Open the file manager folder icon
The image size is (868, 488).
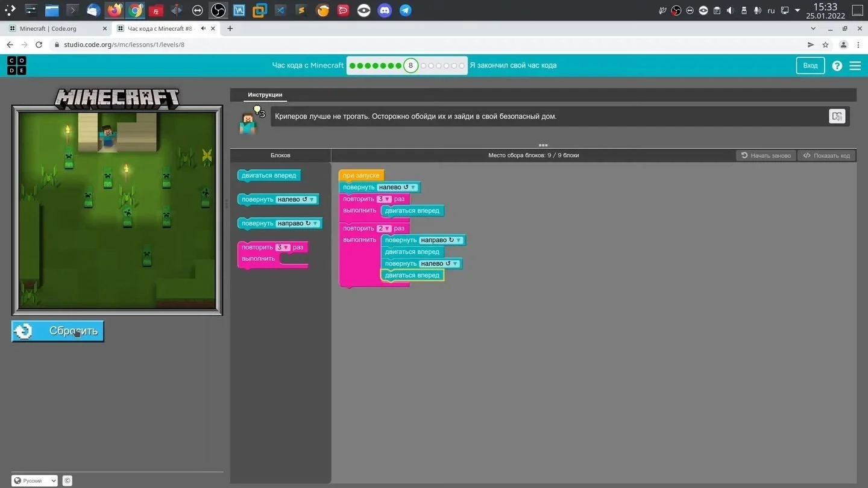(x=52, y=10)
